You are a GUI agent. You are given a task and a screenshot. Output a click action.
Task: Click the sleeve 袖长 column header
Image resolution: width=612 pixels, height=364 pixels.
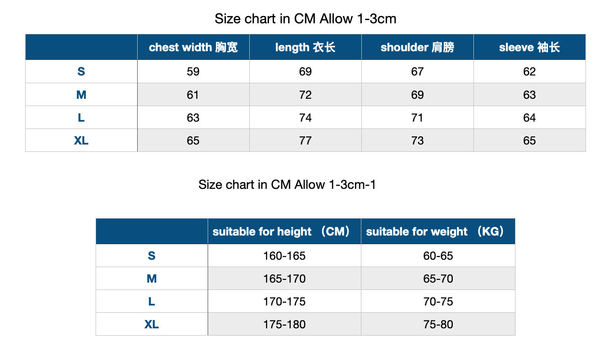click(529, 47)
